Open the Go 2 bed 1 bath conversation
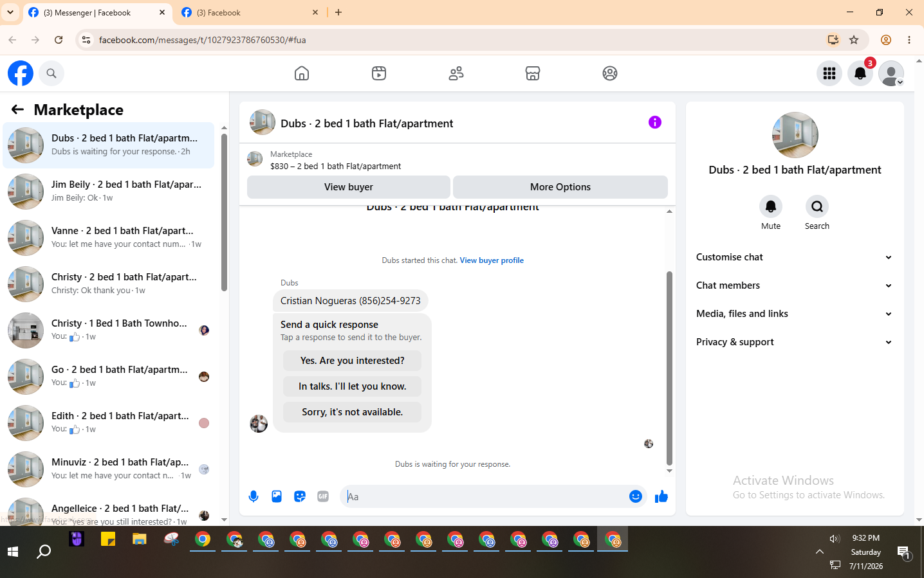Image resolution: width=924 pixels, height=578 pixels. pos(109,377)
